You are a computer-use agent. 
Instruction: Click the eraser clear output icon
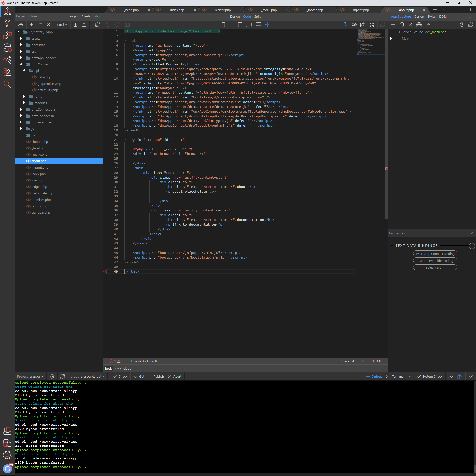[x=451, y=376]
